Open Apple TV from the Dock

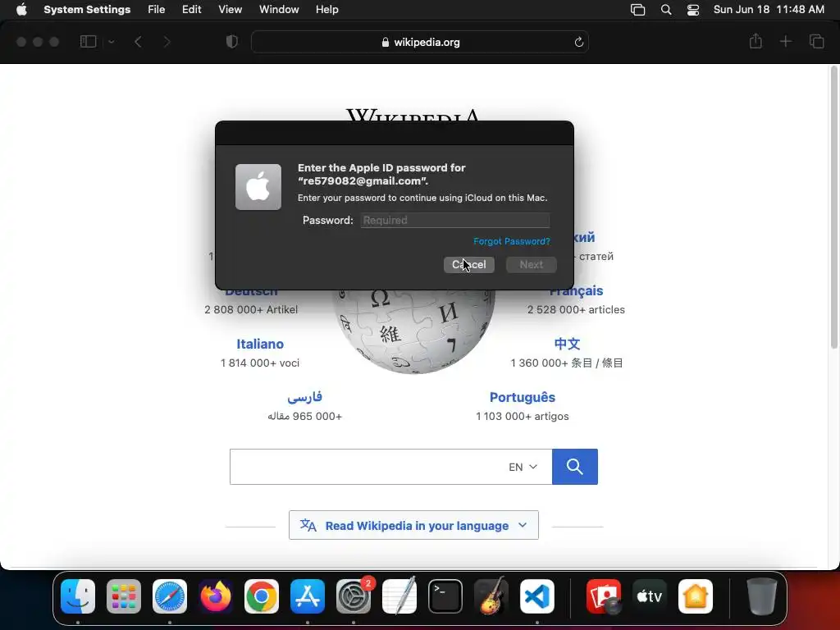650,596
